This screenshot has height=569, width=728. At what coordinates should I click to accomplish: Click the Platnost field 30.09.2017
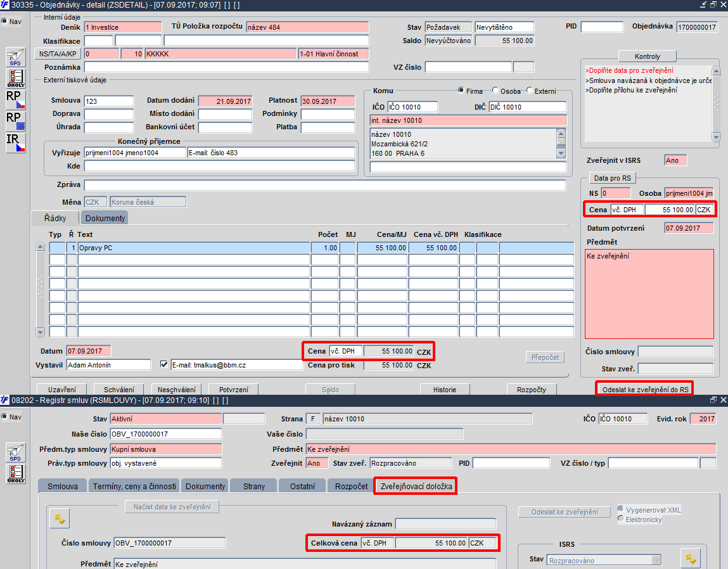[x=328, y=101]
